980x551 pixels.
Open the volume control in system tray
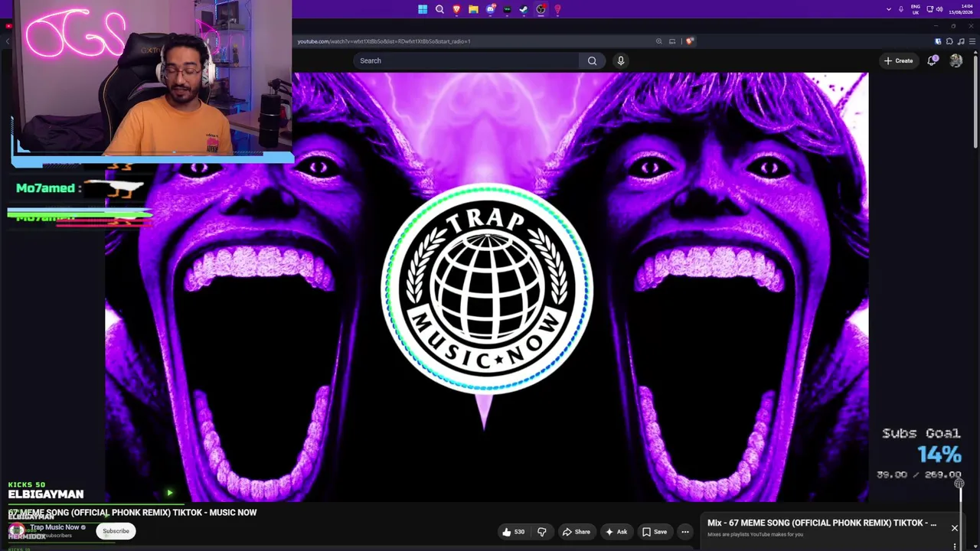pos(939,9)
